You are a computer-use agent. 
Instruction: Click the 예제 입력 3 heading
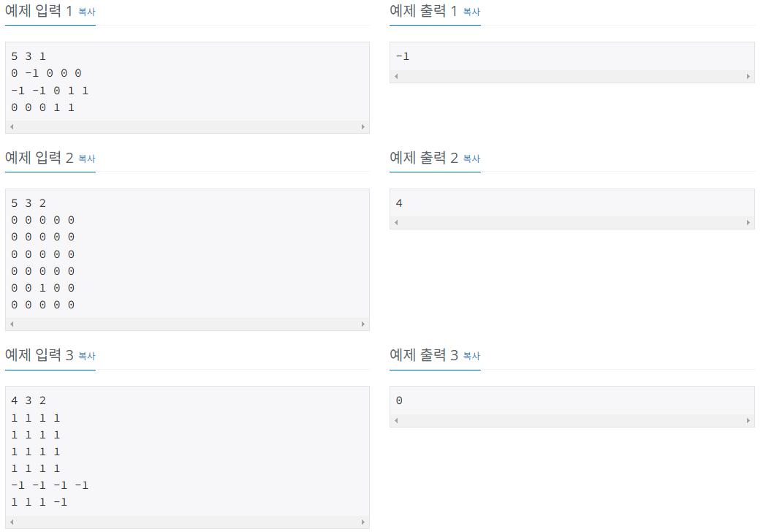coord(40,355)
